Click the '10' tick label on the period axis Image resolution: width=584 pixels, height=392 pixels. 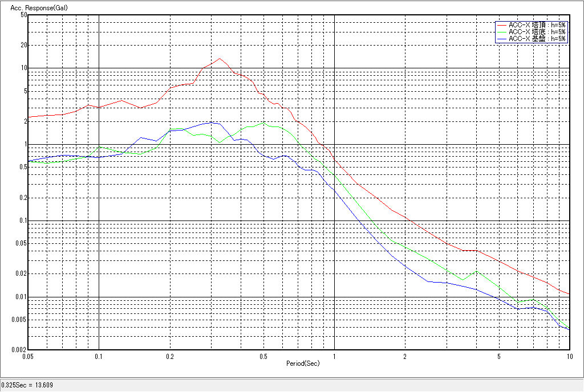(569, 356)
